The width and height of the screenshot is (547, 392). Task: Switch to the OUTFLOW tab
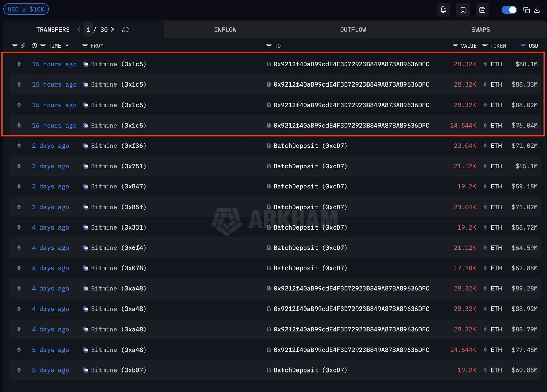353,30
